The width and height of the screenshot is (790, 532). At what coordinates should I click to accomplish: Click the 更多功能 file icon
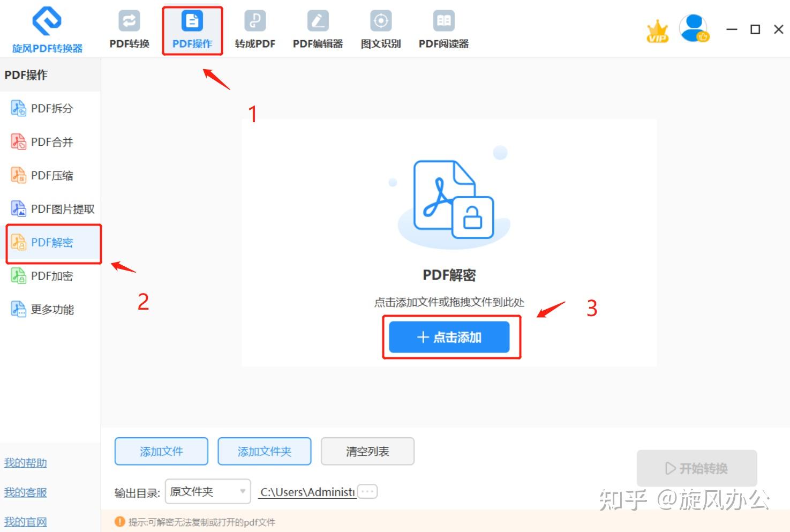click(19, 309)
